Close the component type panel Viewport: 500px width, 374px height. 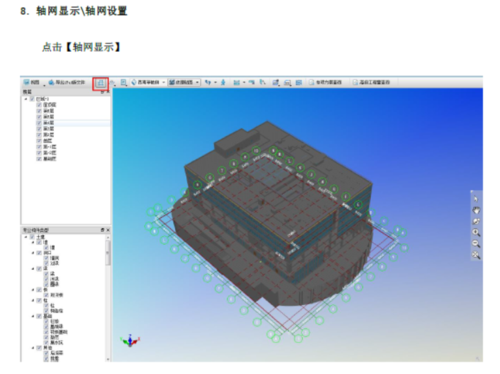coord(108,230)
